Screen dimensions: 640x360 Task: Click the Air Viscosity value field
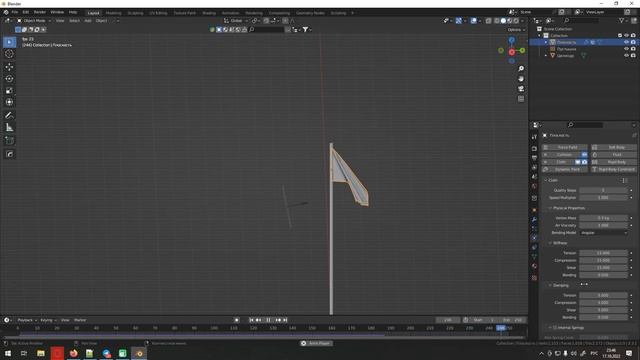(603, 225)
